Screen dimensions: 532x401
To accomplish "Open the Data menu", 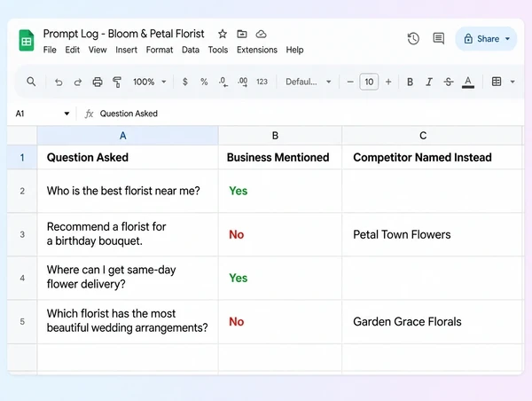I will [191, 50].
